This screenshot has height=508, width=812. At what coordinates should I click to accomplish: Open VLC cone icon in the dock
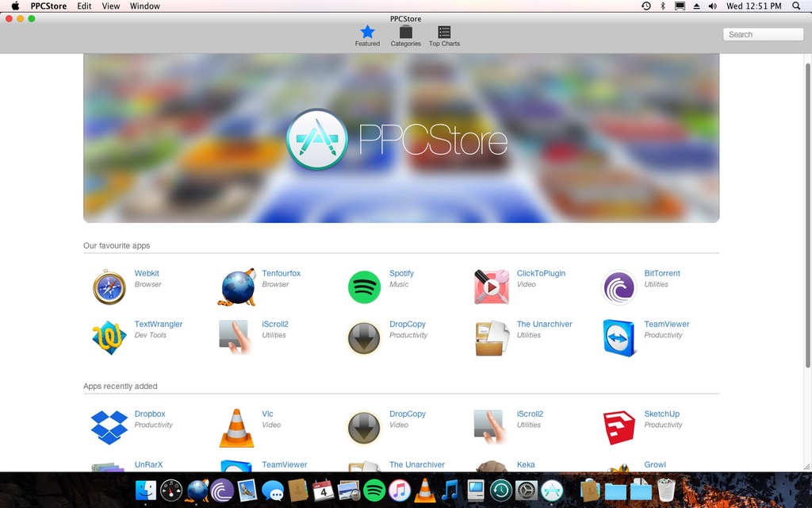coord(425,490)
